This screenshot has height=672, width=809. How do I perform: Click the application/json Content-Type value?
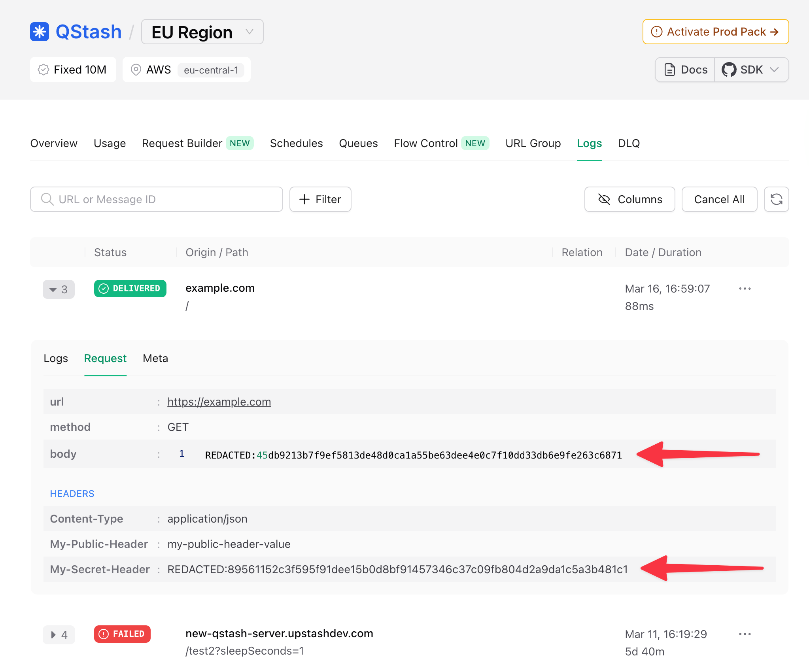click(x=207, y=519)
